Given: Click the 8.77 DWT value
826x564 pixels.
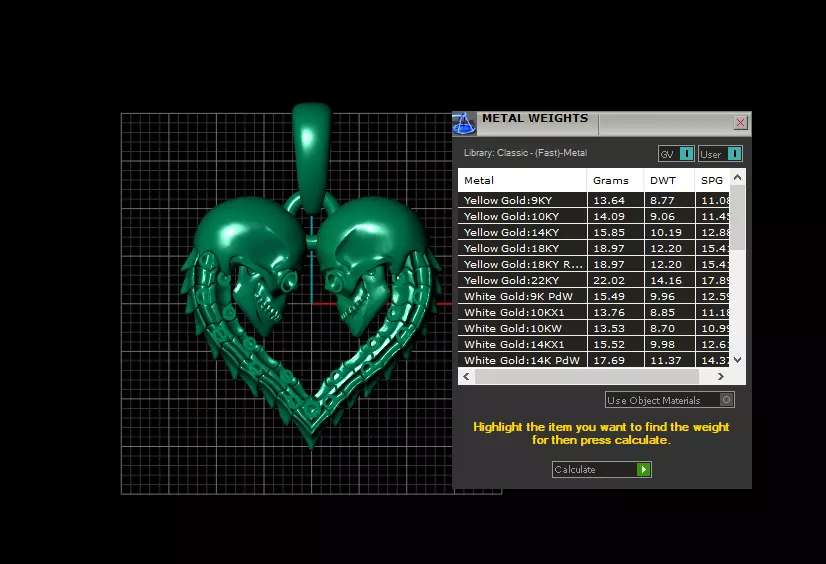Looking at the screenshot, I should coord(662,200).
